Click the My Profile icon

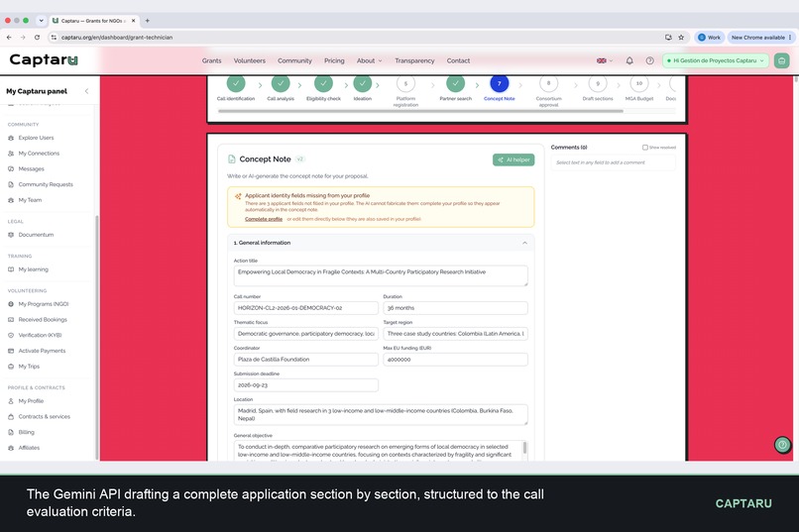11,400
